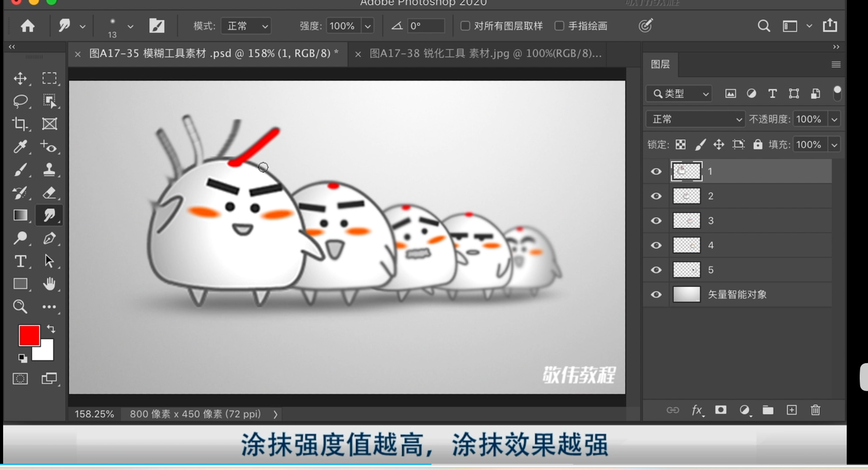Click the red foreground color swatch

click(x=29, y=336)
